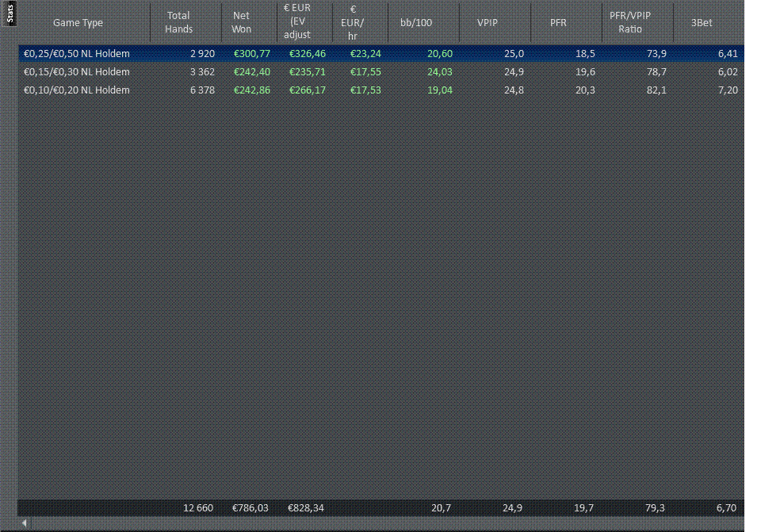Click hourly rate value €23,24
The image size is (761, 532).
tap(365, 53)
